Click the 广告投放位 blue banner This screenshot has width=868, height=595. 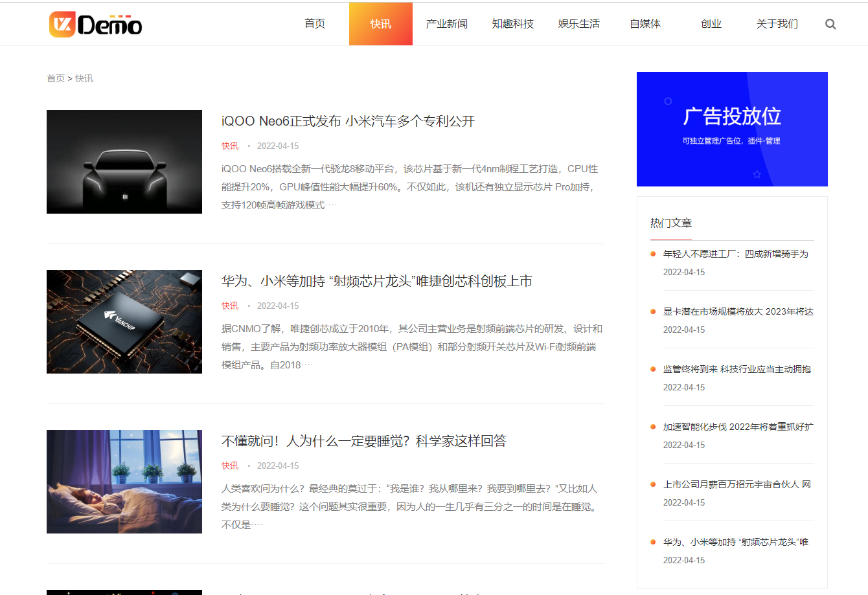[732, 129]
